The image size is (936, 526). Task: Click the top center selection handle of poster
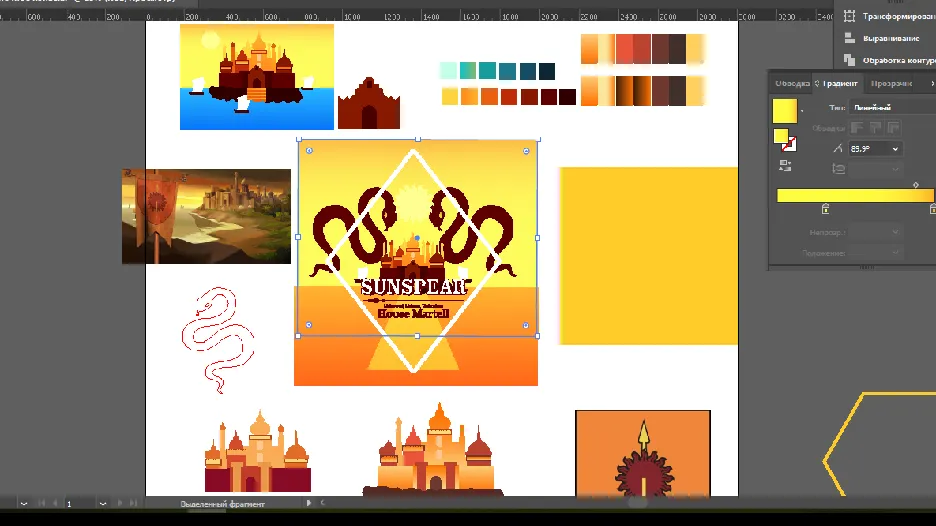click(x=418, y=139)
